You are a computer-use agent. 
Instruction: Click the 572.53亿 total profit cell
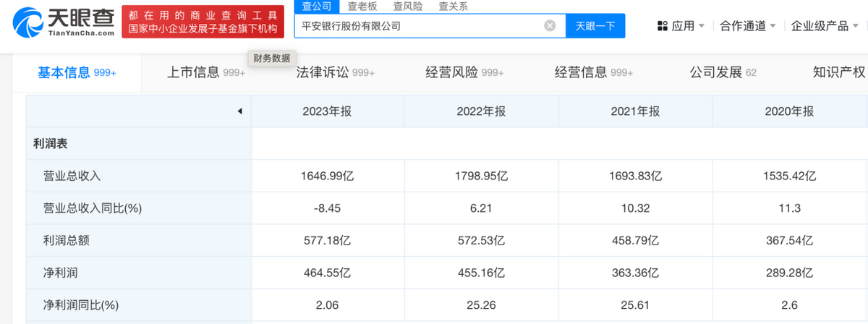tap(482, 240)
